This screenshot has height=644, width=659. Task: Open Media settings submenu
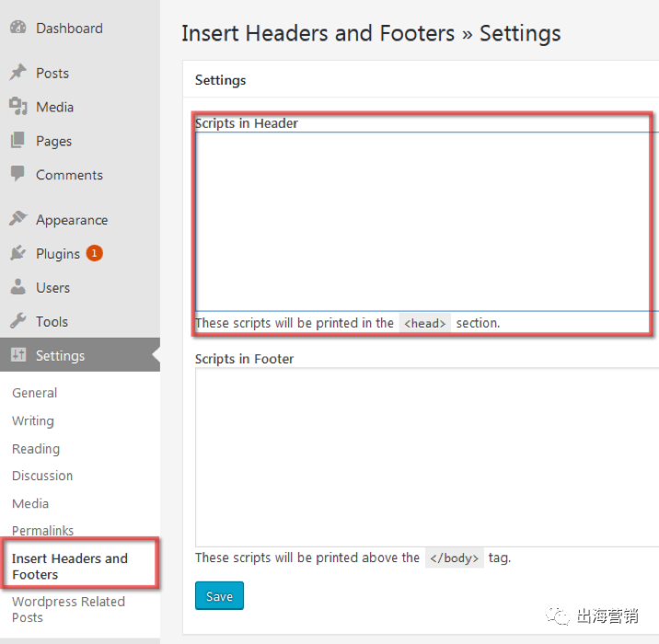pos(30,503)
